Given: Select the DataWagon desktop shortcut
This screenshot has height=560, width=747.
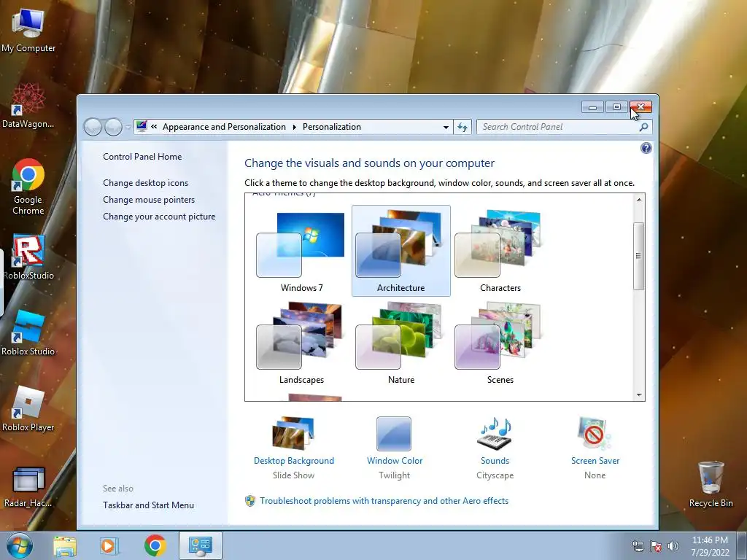Looking at the screenshot, I should point(28,106).
